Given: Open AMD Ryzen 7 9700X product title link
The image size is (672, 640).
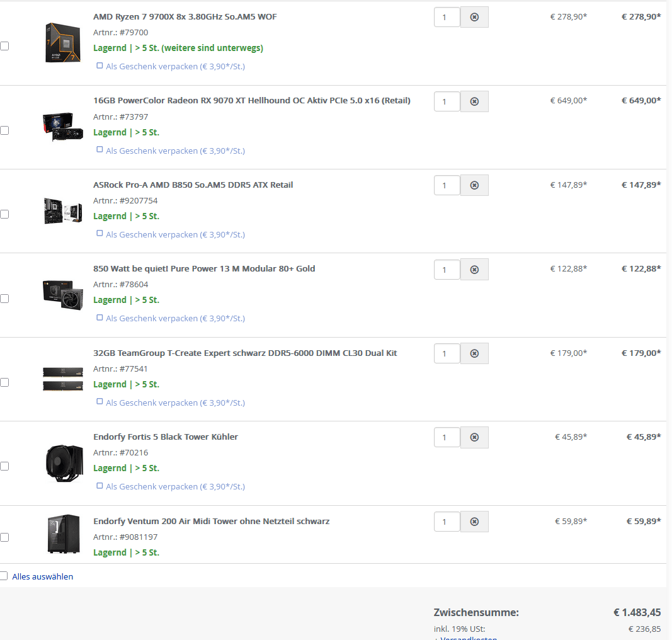Looking at the screenshot, I should click(185, 17).
